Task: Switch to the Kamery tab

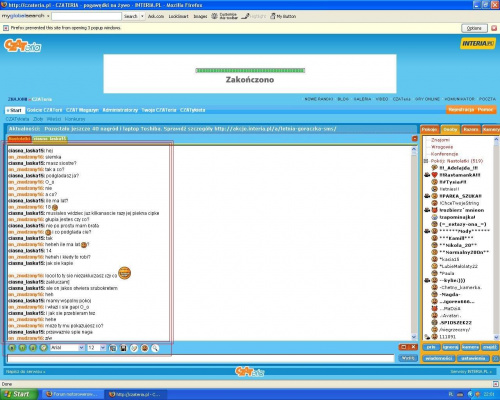Action: 491,129
